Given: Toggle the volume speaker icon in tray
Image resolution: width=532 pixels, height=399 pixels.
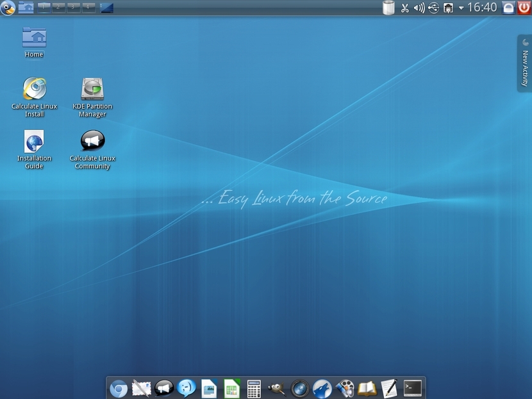Looking at the screenshot, I should click(x=419, y=8).
